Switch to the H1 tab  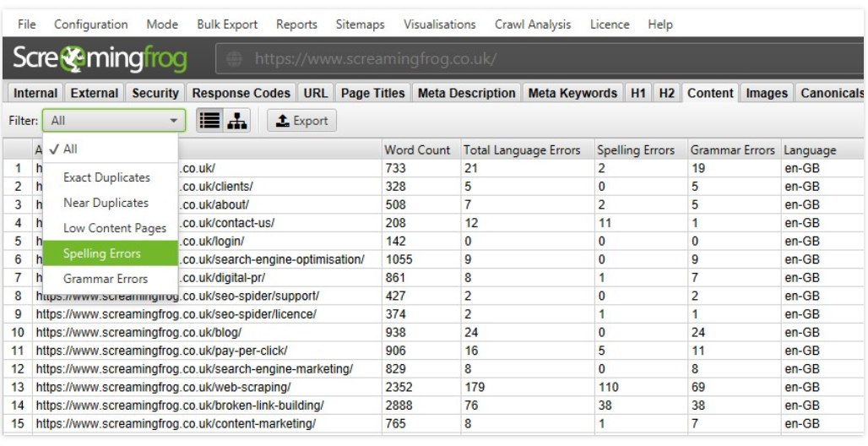[638, 93]
